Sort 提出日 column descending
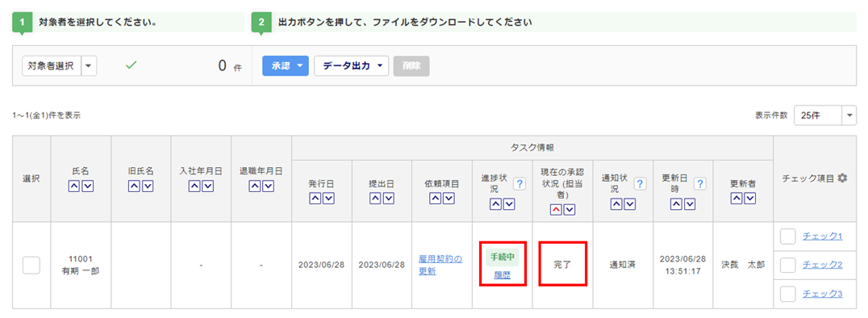Viewport: 868px width, 318px height. [389, 199]
